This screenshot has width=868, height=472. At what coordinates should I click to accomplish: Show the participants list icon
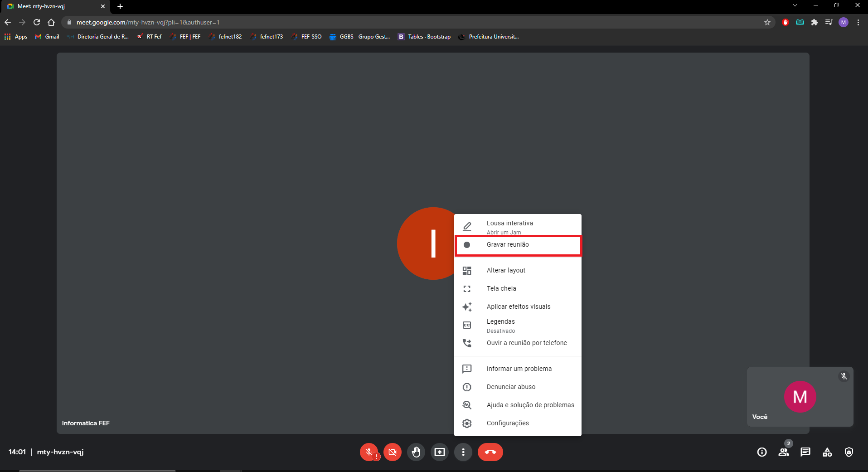click(x=784, y=452)
